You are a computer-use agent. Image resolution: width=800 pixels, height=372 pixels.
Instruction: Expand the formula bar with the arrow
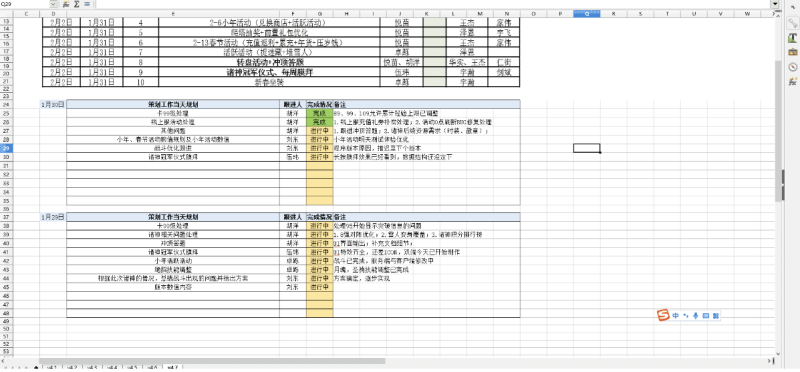pyautogui.click(x=775, y=4)
